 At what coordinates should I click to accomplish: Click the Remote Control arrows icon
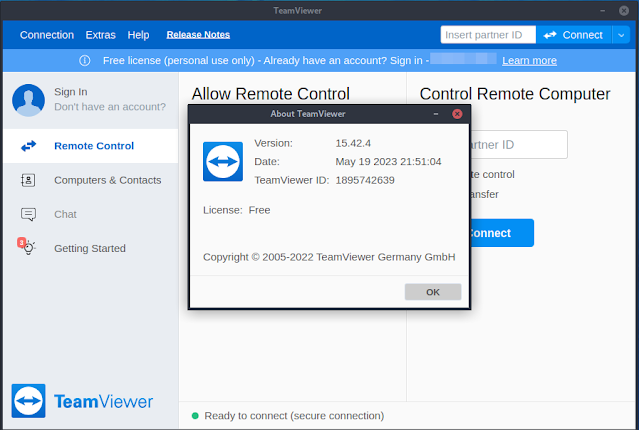[29, 146]
